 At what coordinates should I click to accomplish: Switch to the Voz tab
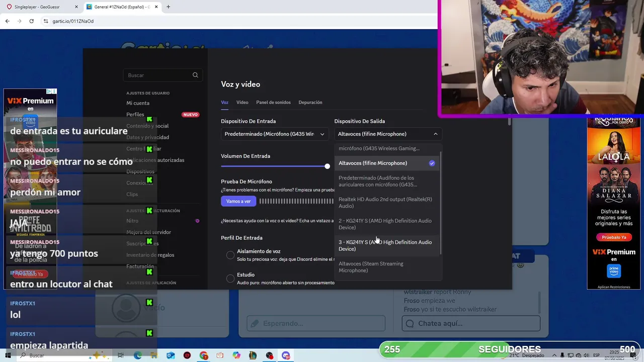[224, 102]
